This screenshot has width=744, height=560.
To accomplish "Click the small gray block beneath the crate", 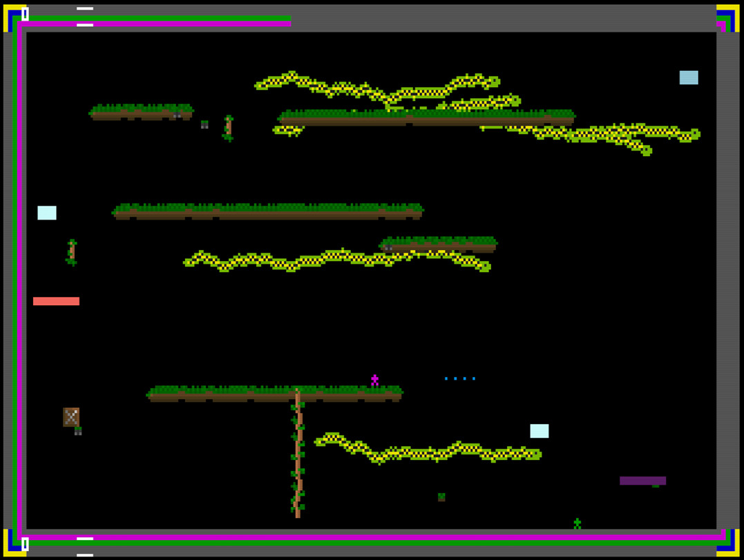I will pyautogui.click(x=78, y=431).
